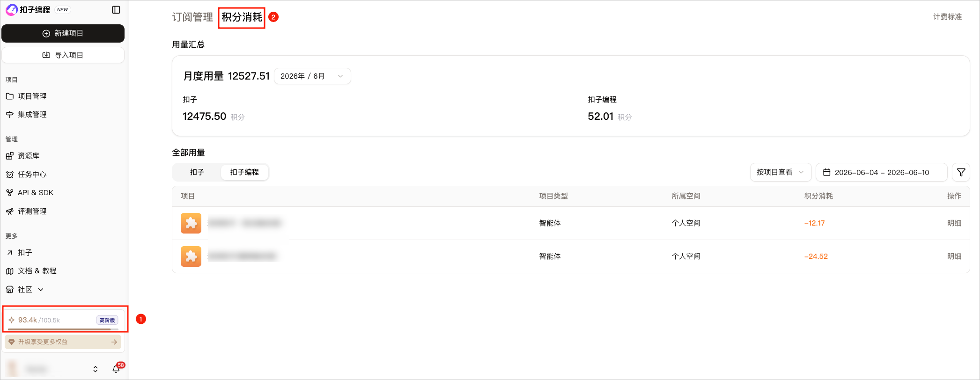Image resolution: width=980 pixels, height=380 pixels.
Task: Open the notification bell icon
Action: (x=116, y=369)
